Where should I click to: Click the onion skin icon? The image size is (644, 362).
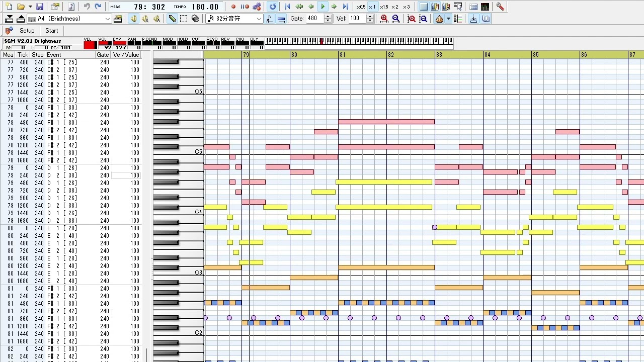pyautogui.click(x=439, y=19)
